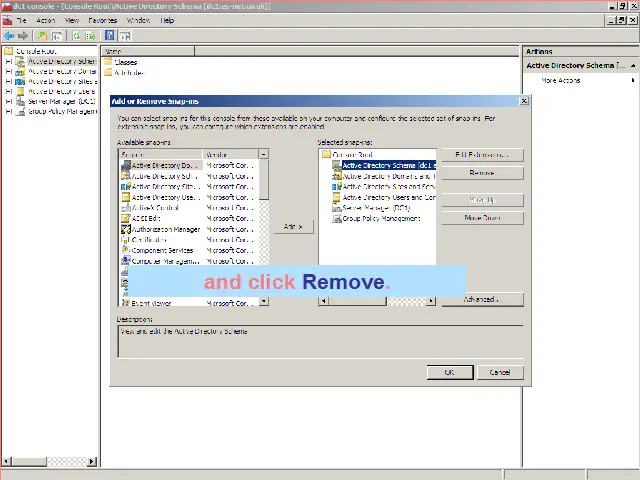The width and height of the screenshot is (640, 480).
Task: Click the blue Help toolbar icon
Action: (109, 36)
